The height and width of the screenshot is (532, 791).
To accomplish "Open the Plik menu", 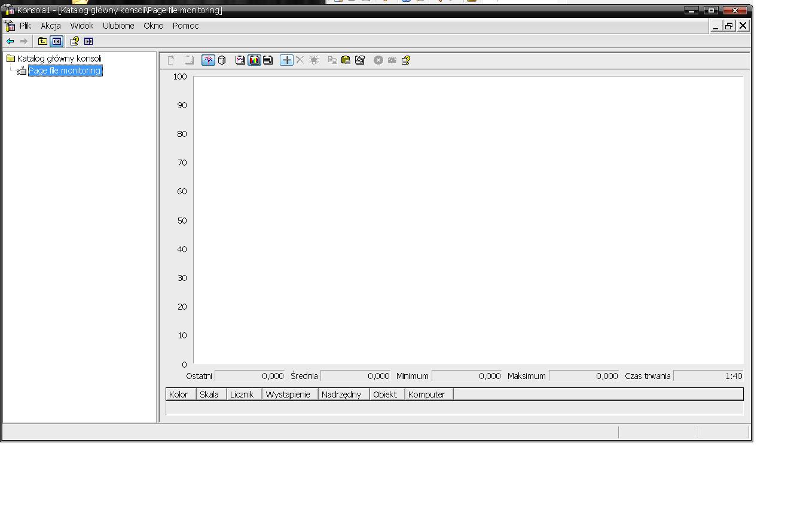I will (x=25, y=26).
